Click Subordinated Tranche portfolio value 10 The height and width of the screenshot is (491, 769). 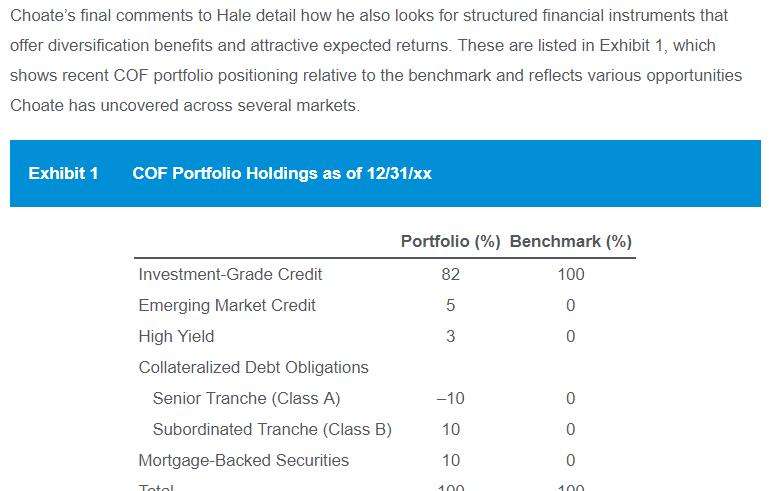pos(450,429)
